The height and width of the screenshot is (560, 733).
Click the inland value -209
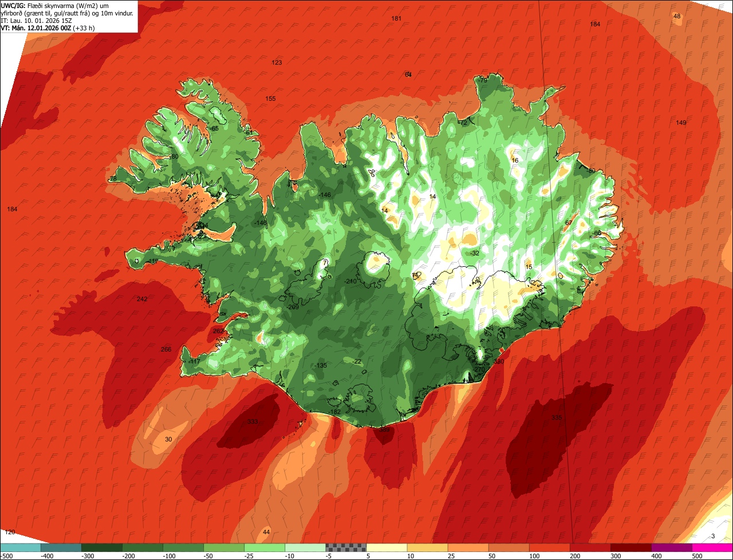pyautogui.click(x=293, y=307)
